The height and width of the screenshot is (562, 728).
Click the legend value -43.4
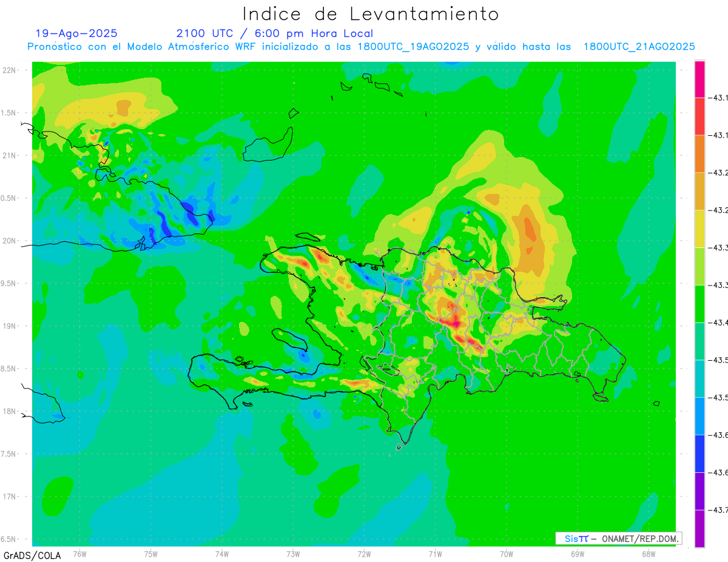point(719,323)
